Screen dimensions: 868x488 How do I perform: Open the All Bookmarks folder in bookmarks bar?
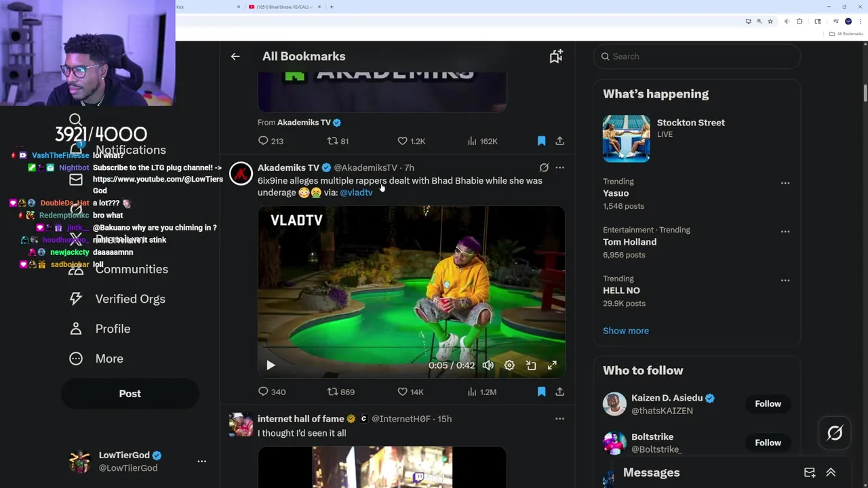(x=848, y=34)
